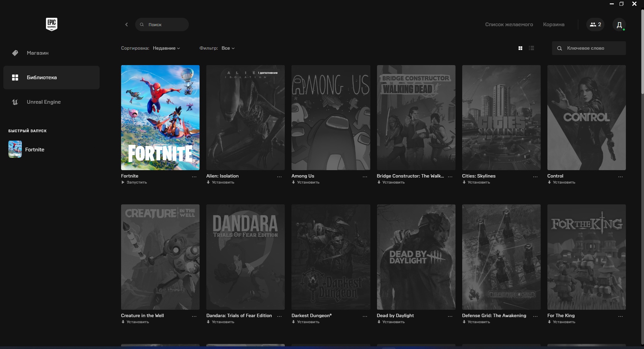Screen dimensions: 644x349
Task: Click the Alien: Isolation cover
Action: pos(246,117)
